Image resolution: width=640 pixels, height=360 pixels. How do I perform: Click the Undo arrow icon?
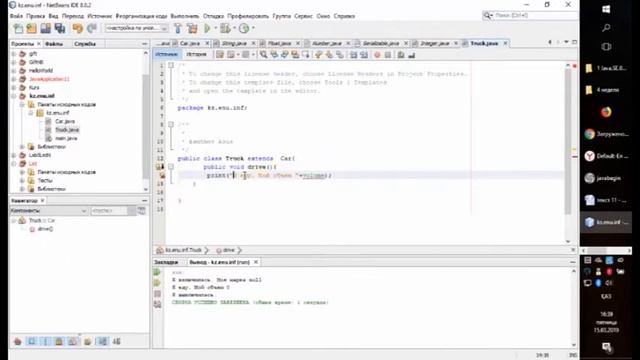tap(78, 28)
